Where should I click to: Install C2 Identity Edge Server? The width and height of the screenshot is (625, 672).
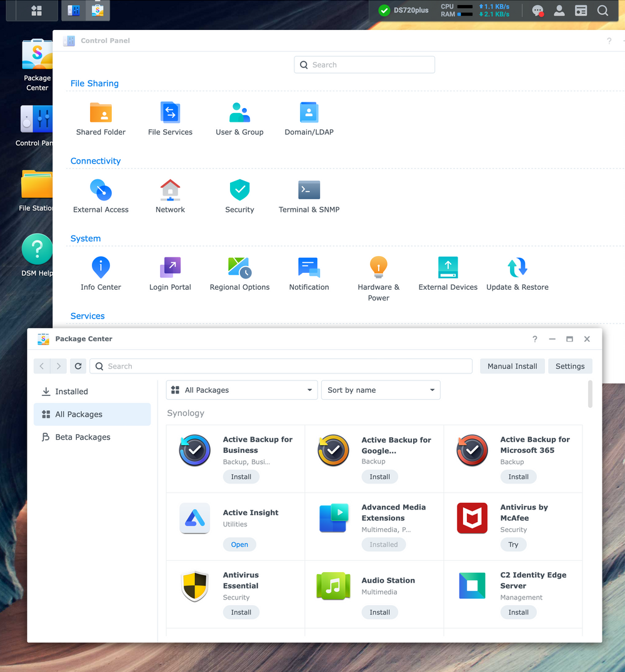(x=518, y=612)
